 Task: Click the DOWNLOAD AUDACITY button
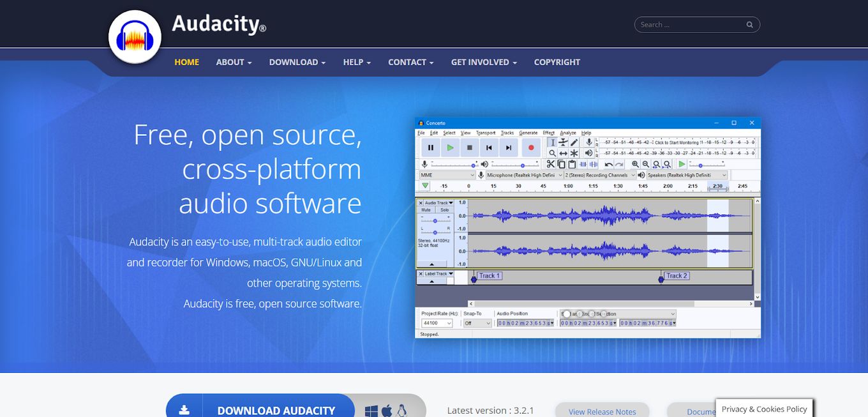[x=277, y=410]
